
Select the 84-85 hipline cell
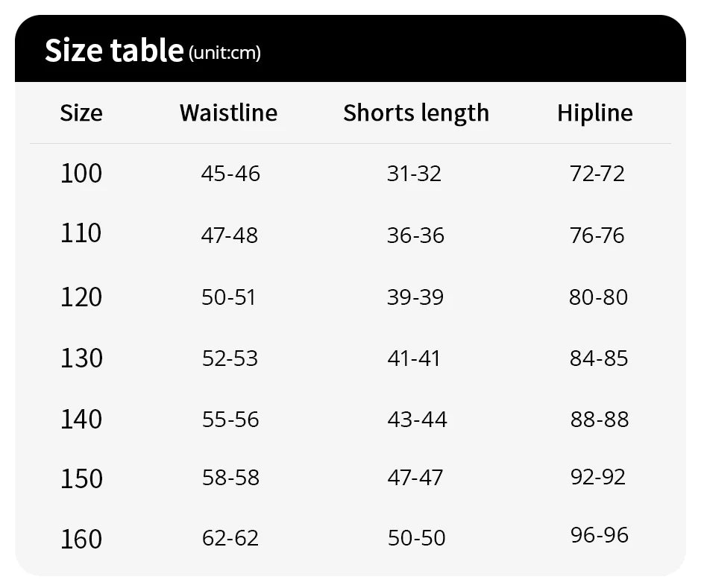(599, 358)
